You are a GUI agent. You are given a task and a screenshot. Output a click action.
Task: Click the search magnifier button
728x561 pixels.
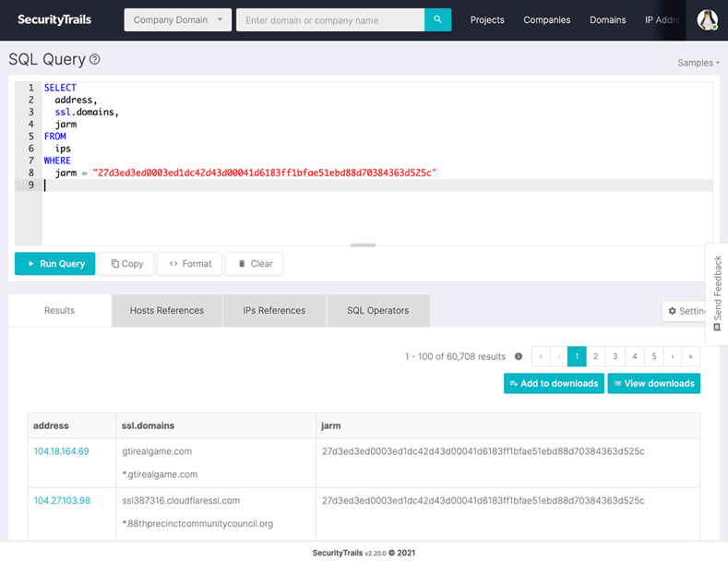(437, 19)
